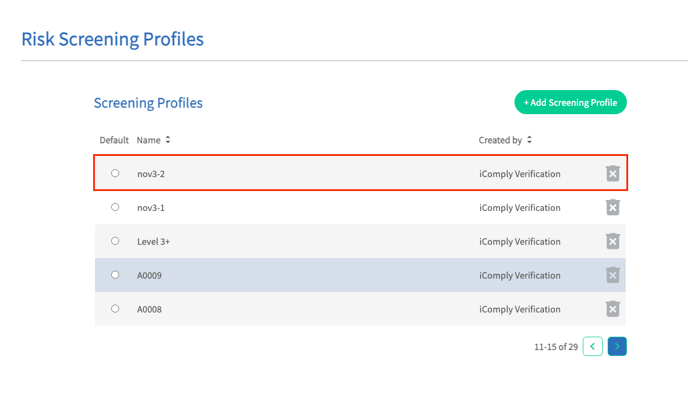This screenshot has height=411, width=688.
Task: Sort profiles by Created by column
Action: coord(505,140)
